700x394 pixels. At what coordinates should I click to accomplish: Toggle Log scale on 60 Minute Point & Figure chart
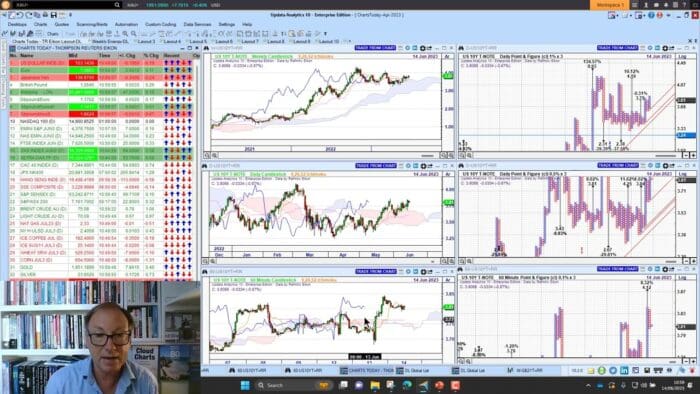682,278
